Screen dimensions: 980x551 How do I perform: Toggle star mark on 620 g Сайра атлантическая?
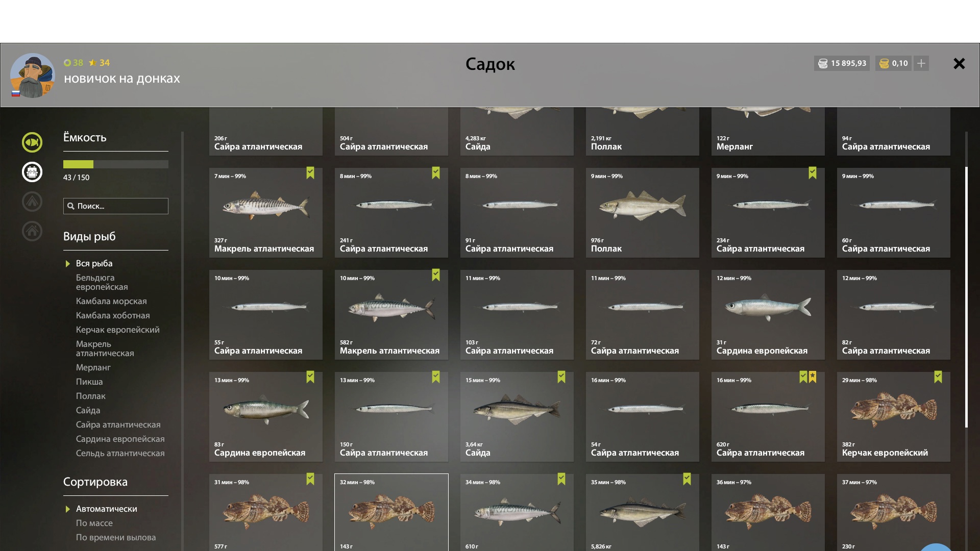coord(813,377)
